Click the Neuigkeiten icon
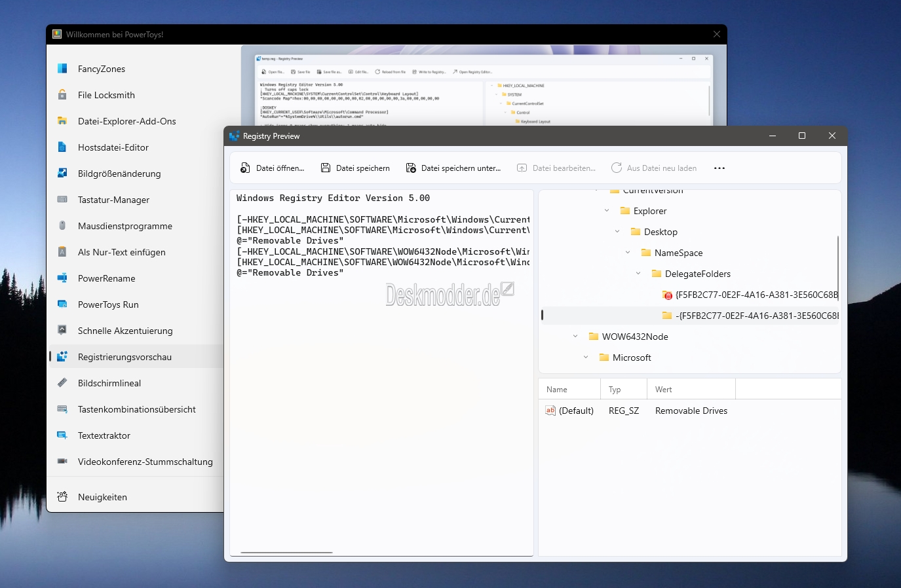This screenshot has width=901, height=588. (x=62, y=496)
